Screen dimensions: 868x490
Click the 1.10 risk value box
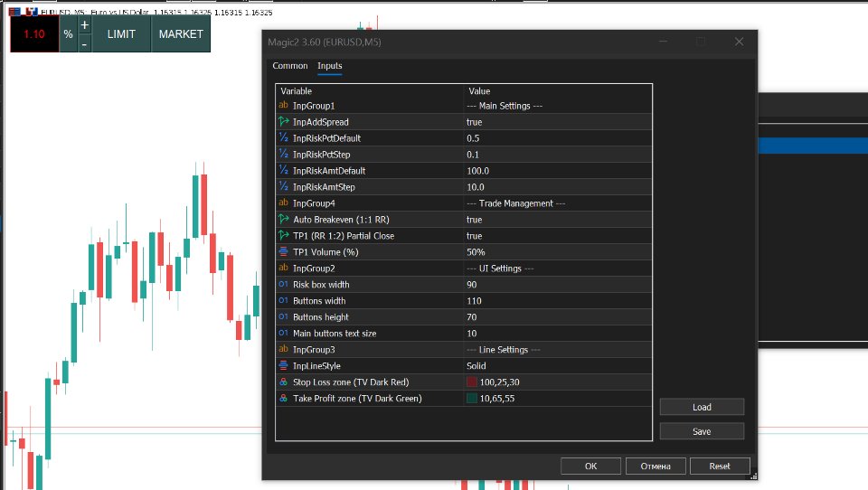click(34, 33)
